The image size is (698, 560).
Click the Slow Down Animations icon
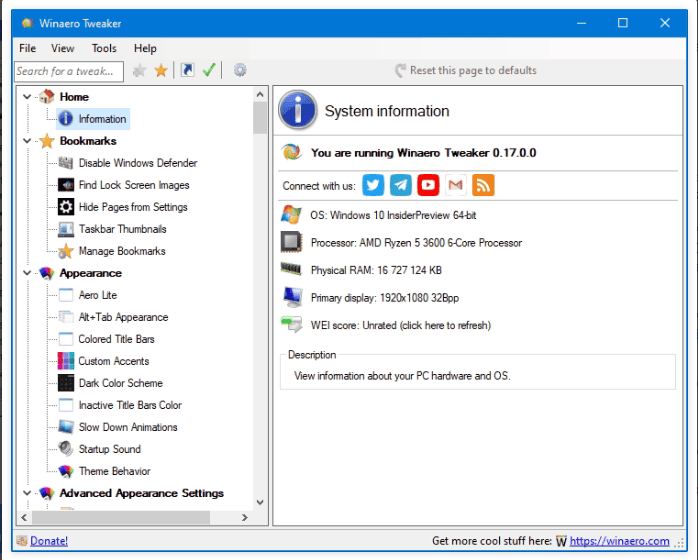point(66,427)
